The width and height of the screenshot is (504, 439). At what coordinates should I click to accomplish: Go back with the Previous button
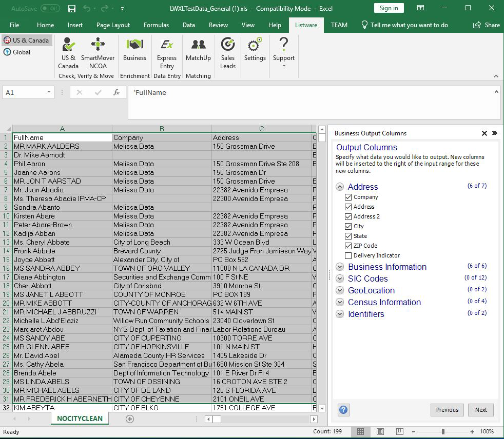447,410
